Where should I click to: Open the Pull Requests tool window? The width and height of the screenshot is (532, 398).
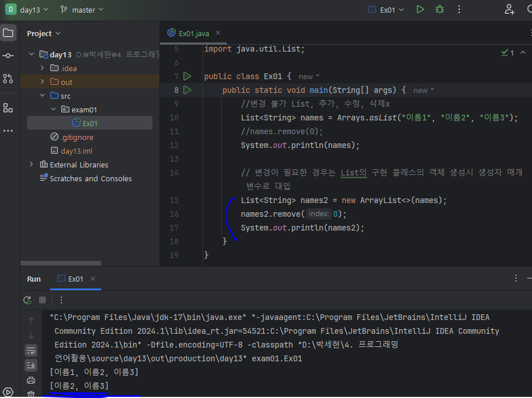click(8, 79)
